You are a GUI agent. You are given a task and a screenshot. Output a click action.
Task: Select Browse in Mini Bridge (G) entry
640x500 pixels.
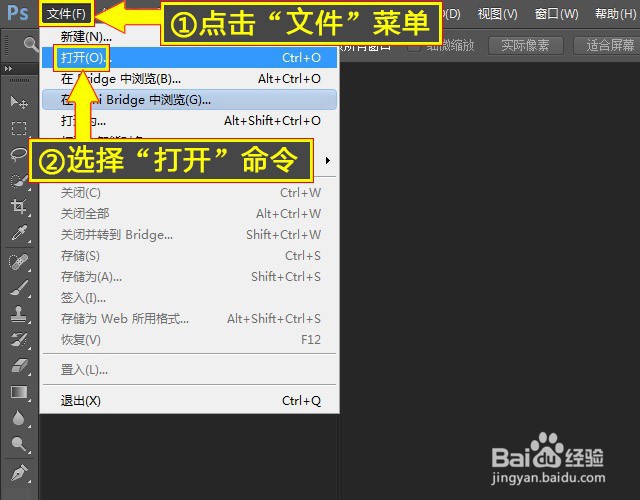[189, 100]
